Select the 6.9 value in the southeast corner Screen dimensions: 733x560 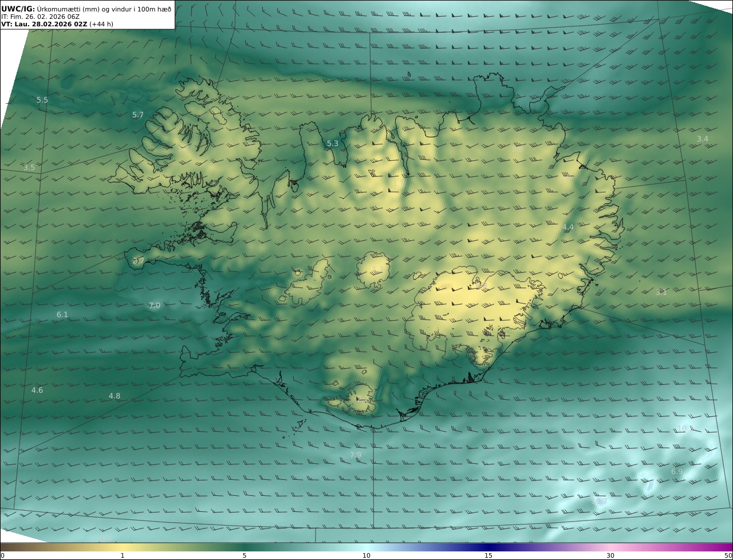click(x=677, y=472)
